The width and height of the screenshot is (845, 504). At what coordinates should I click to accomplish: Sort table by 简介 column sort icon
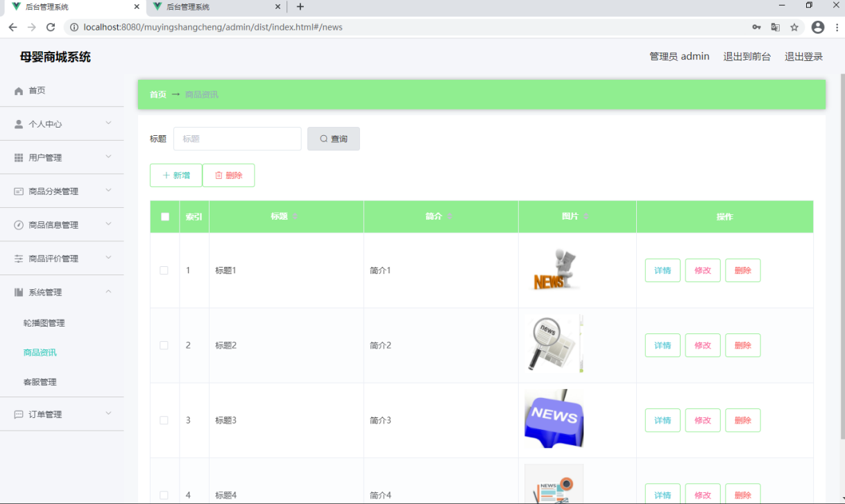point(450,217)
